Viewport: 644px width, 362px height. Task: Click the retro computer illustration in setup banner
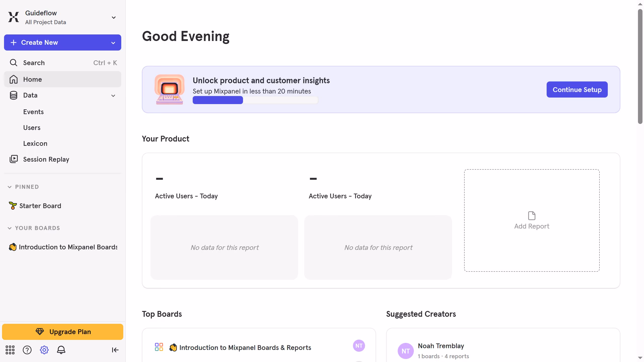click(x=170, y=89)
